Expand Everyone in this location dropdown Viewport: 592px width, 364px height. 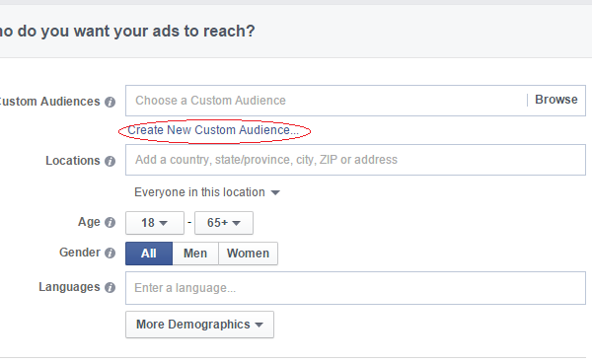[207, 192]
